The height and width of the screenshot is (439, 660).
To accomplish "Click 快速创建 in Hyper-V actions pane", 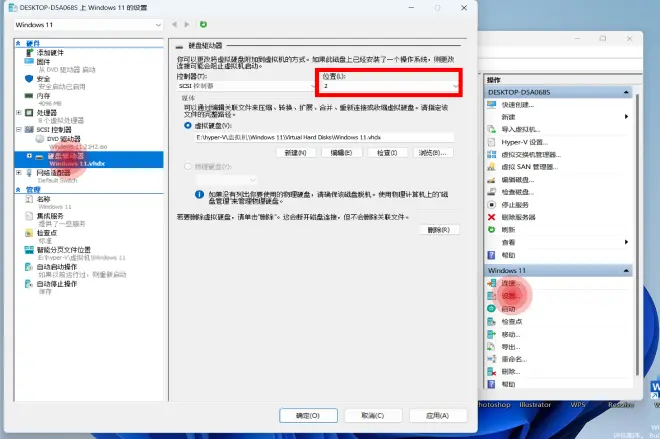I will click(x=517, y=105).
